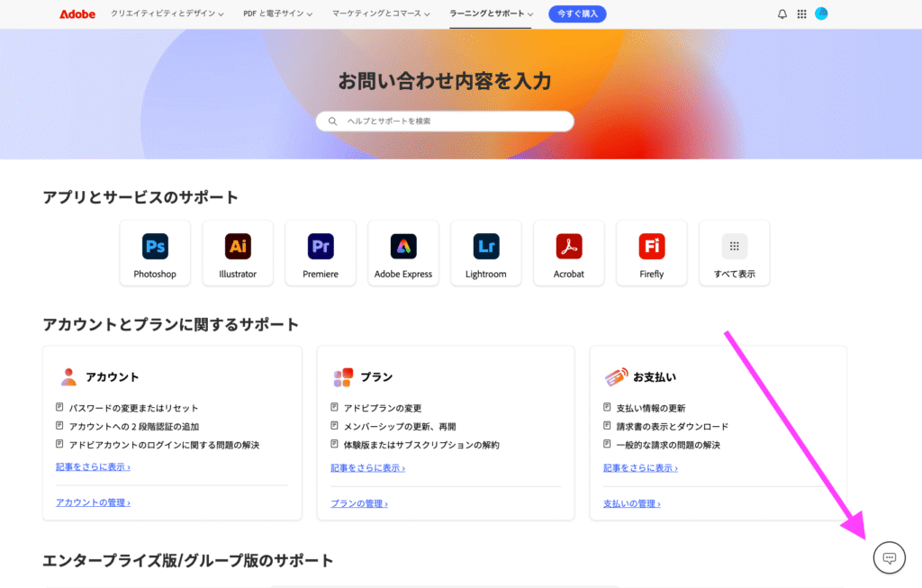Click the アカウントとプランに関するサポート heading

click(x=170, y=324)
